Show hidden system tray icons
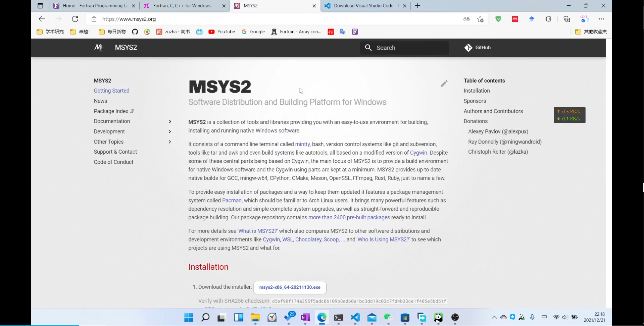This screenshot has width=644, height=326. pos(494,317)
